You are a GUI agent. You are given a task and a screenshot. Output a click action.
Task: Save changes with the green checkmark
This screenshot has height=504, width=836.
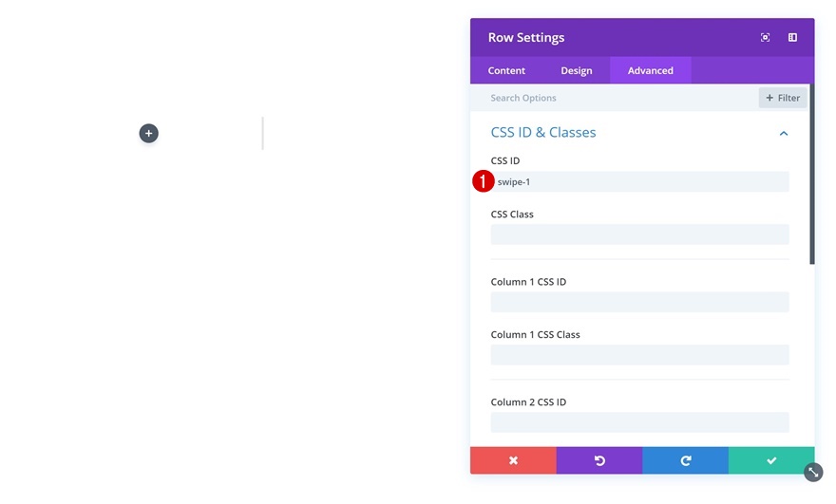click(771, 460)
